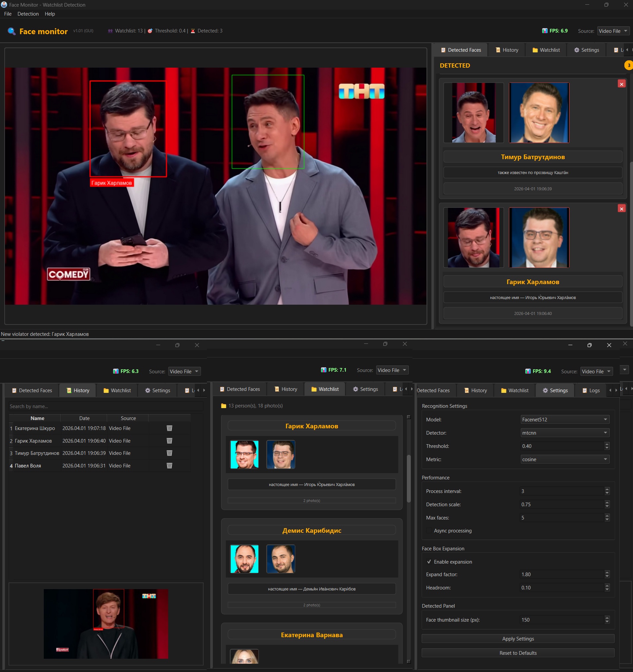Click the cyan Гарик Харламов watchlist photo
This screenshot has width=633, height=672.
pos(244,454)
